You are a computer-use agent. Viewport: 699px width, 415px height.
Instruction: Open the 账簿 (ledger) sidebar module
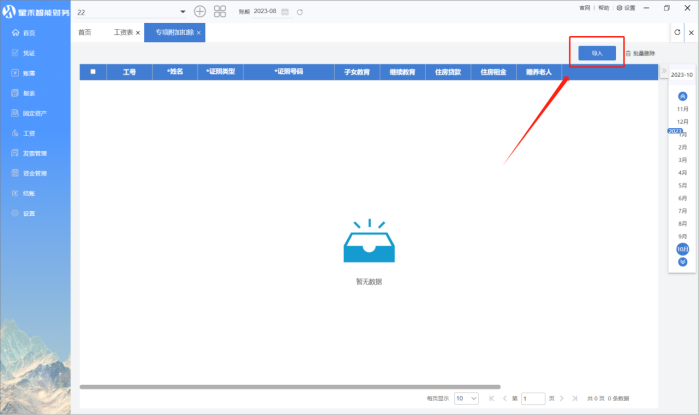point(28,73)
